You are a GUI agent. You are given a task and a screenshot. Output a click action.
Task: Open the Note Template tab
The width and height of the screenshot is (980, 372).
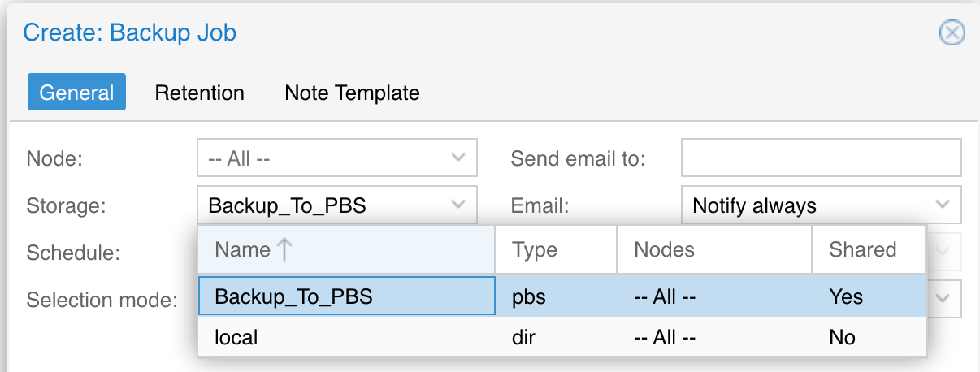pyautogui.click(x=352, y=93)
